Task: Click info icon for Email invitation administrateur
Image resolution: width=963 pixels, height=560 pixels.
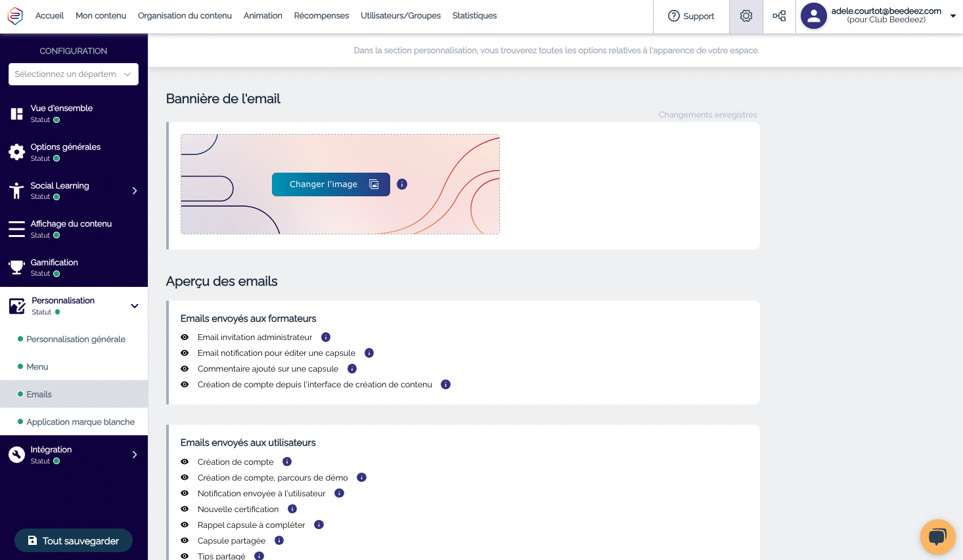Action: pyautogui.click(x=326, y=337)
